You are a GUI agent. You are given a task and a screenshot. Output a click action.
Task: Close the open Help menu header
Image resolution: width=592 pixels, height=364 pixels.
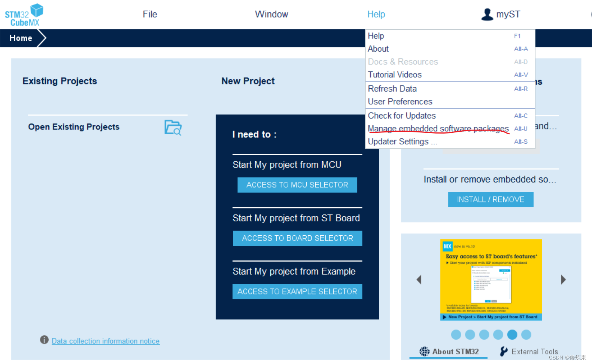(376, 14)
